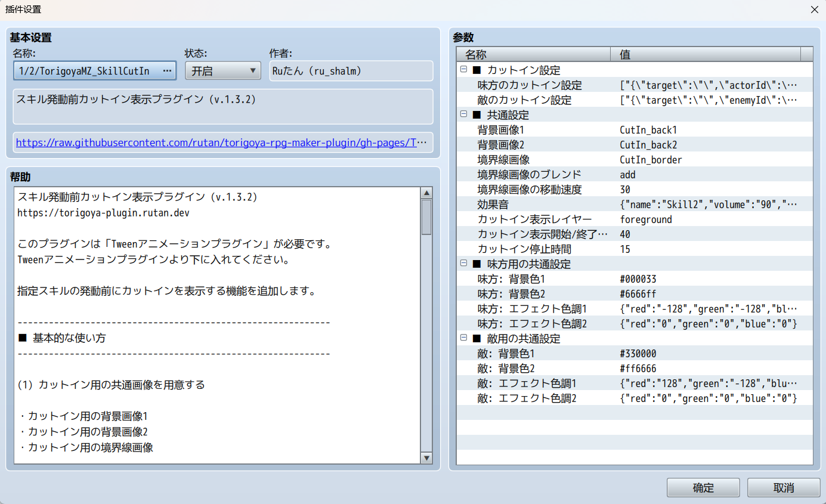
Task: Select the カットイン停止時間 row
Action: (635, 249)
